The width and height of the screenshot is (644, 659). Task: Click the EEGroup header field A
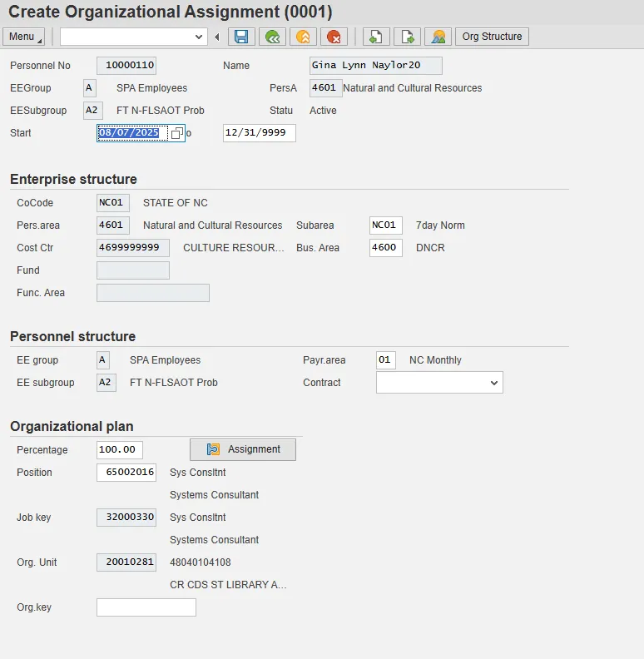90,88
